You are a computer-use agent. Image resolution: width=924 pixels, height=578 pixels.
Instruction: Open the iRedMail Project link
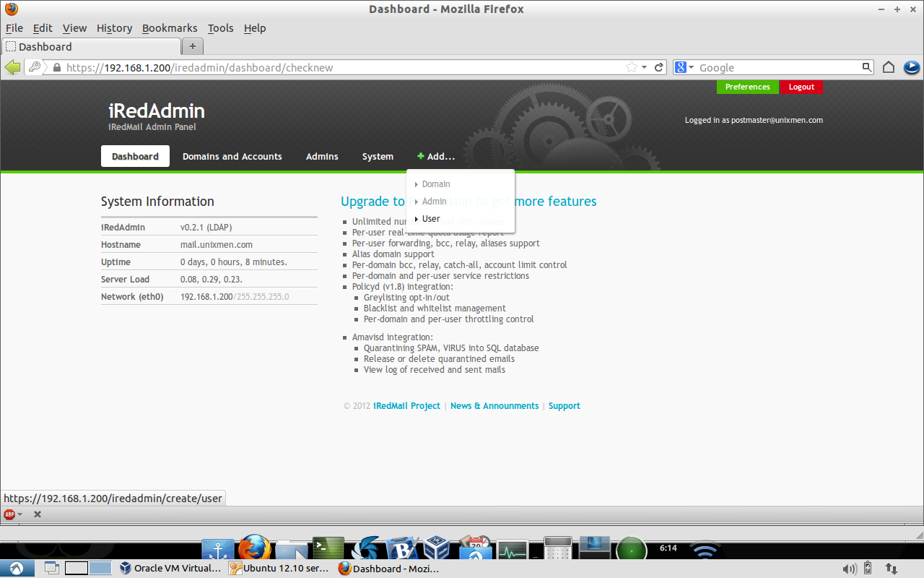(406, 406)
